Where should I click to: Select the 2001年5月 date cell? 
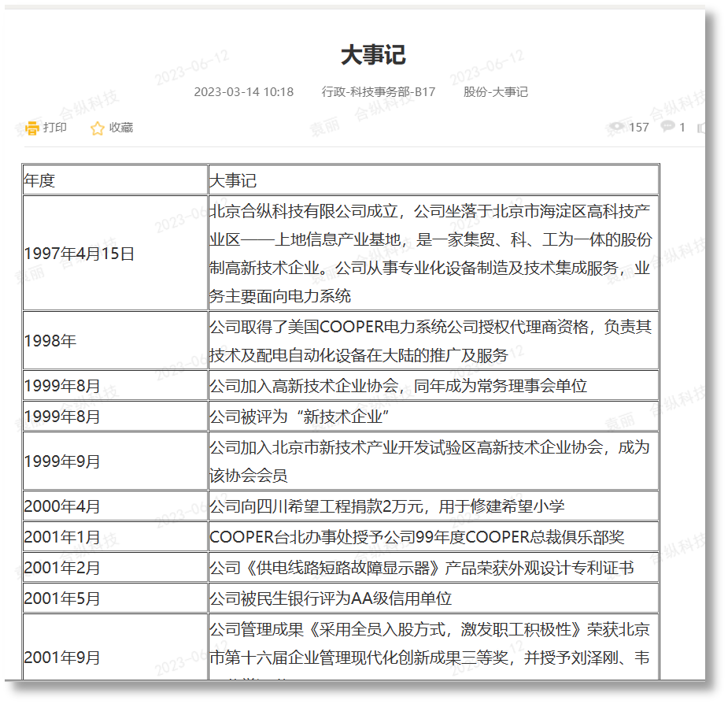point(115,598)
